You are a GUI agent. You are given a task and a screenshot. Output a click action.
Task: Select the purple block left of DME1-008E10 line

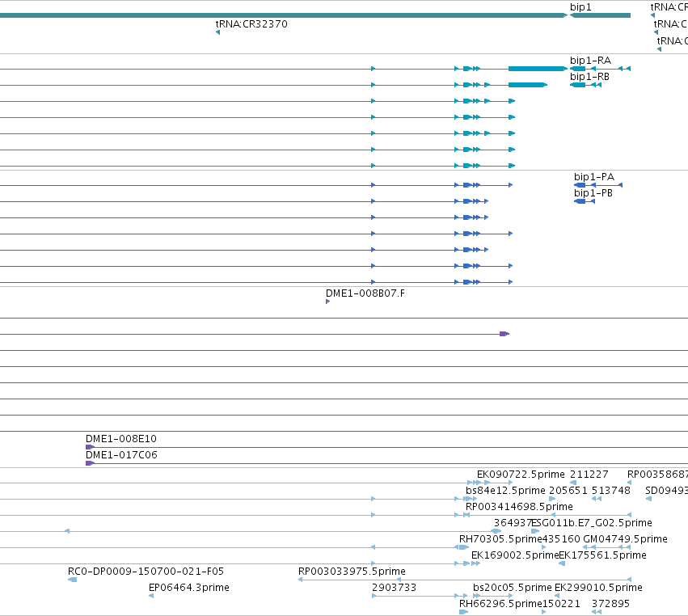pyautogui.click(x=90, y=447)
